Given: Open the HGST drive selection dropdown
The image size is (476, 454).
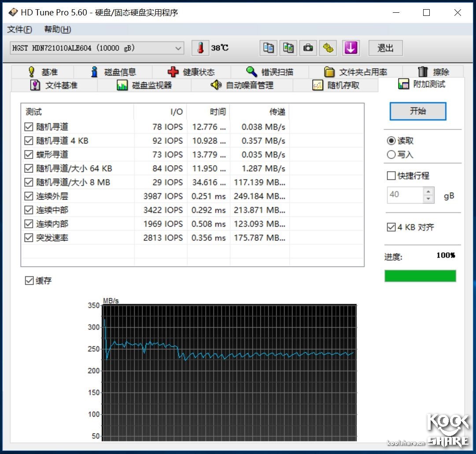Looking at the screenshot, I should [178, 48].
